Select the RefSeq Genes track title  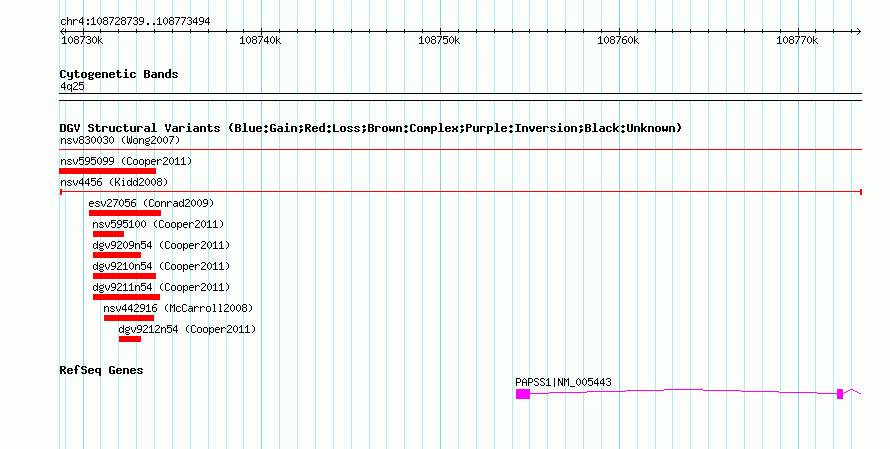(x=101, y=370)
